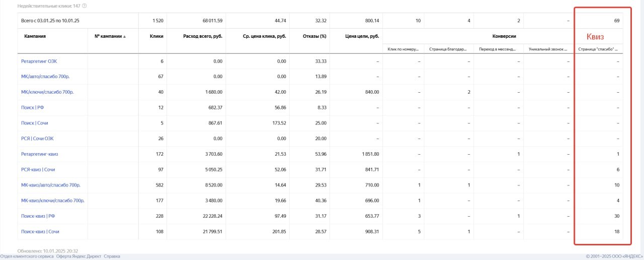Open help icon beside Недействительные клики
Viewport: 644px width, 260px height.
[84, 6]
